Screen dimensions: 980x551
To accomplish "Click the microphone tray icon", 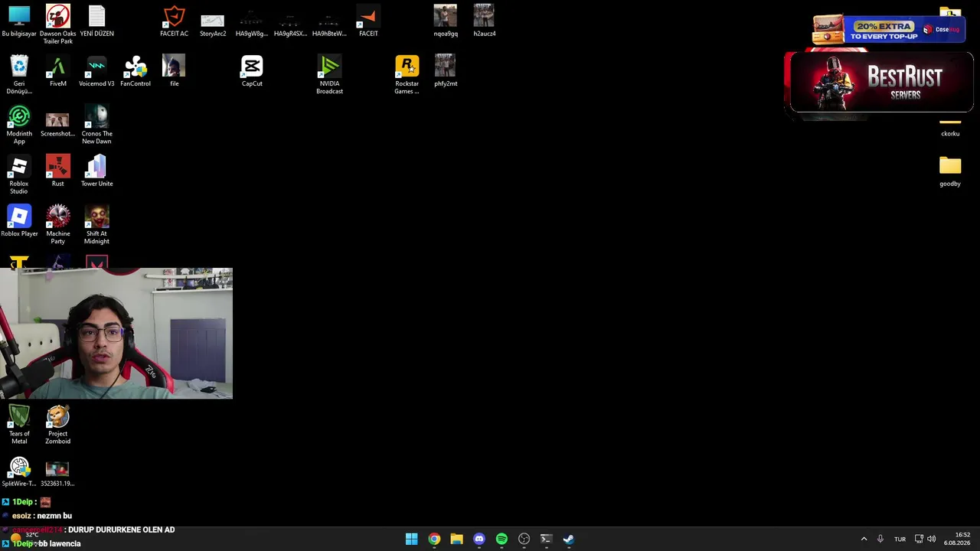I will click(x=880, y=539).
